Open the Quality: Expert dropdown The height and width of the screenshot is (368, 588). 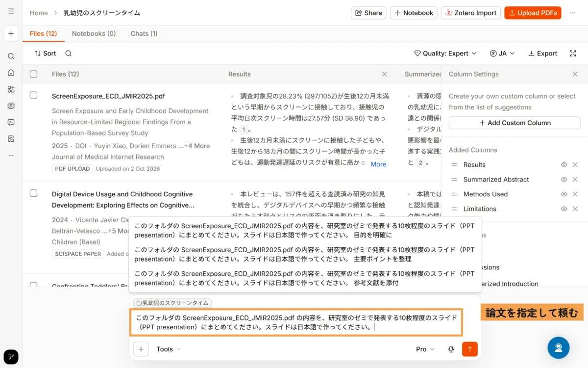pyautogui.click(x=445, y=53)
